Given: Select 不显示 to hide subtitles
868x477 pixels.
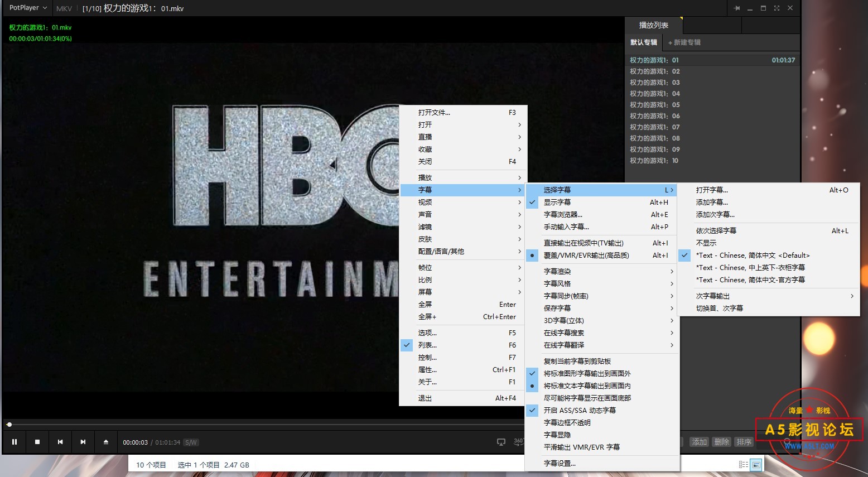Looking at the screenshot, I should [x=769, y=243].
